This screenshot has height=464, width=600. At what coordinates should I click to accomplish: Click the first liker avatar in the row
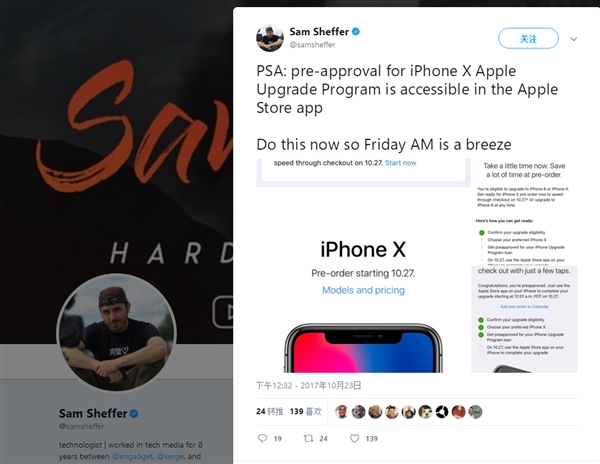click(x=341, y=412)
